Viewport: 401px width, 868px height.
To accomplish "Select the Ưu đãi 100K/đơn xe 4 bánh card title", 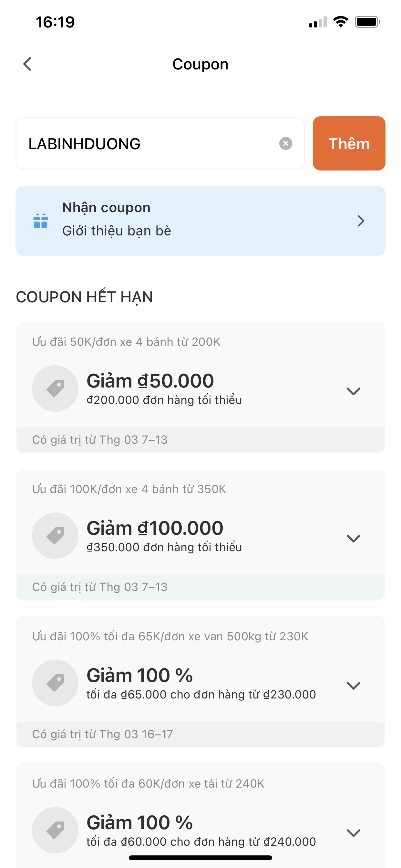I will 129,489.
